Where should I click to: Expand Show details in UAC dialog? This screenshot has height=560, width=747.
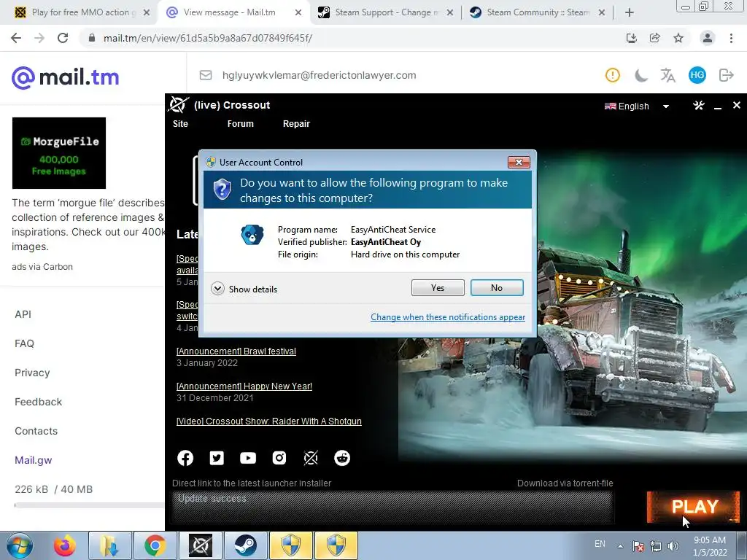[x=244, y=289]
